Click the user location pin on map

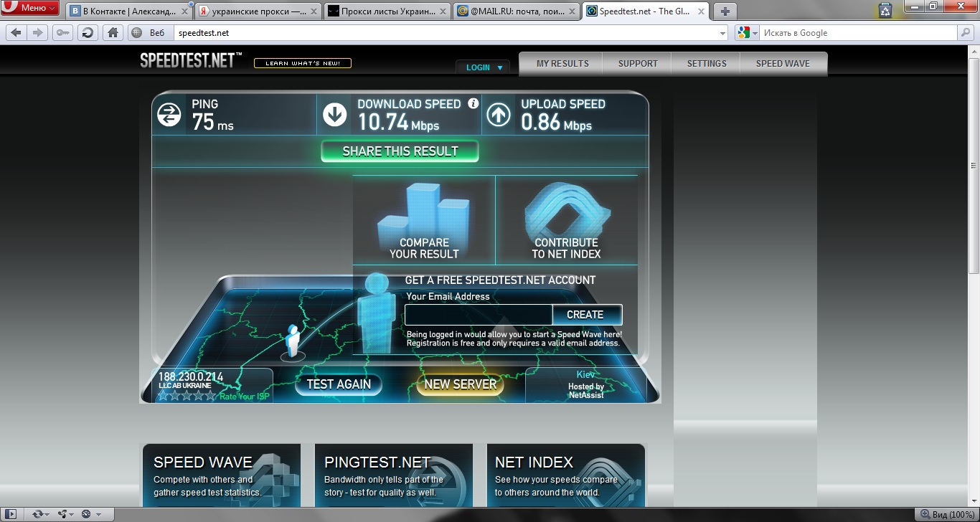293,343
